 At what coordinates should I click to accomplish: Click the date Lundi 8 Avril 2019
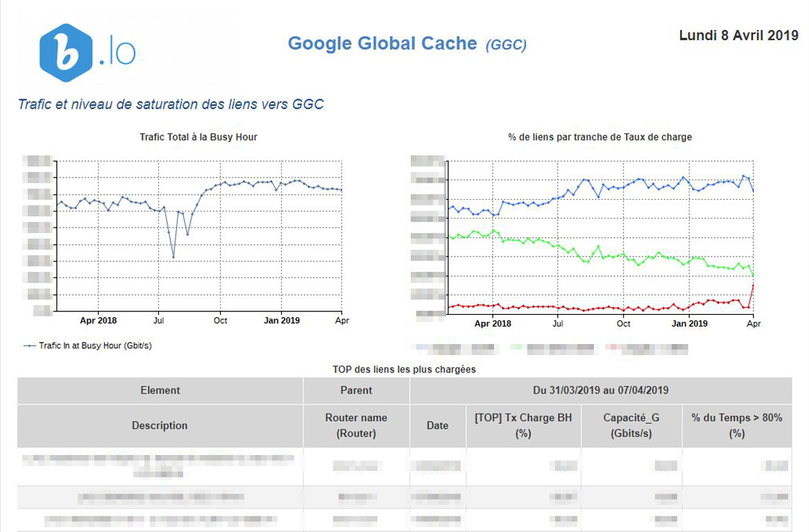tap(738, 35)
